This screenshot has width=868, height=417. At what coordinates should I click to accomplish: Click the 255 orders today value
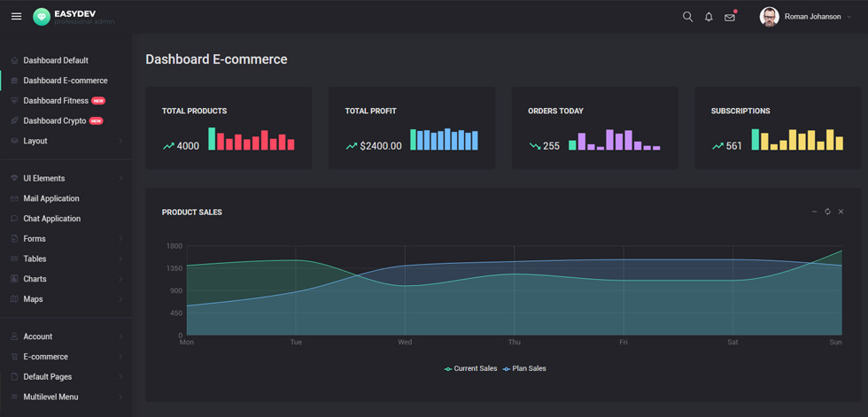(551, 147)
